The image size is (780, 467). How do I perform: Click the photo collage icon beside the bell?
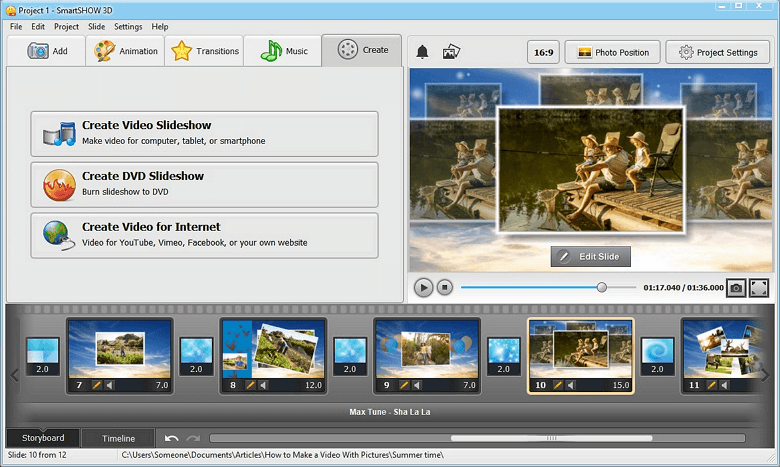click(x=451, y=51)
